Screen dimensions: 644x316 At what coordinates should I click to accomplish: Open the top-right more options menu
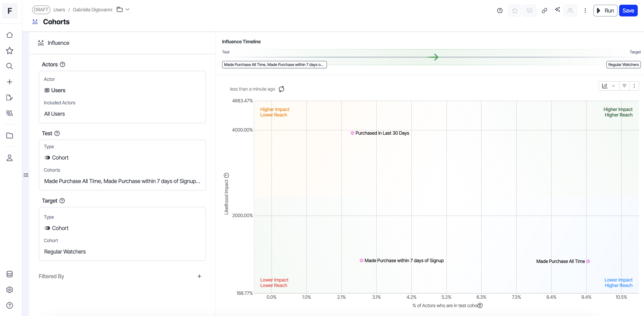[x=585, y=11]
